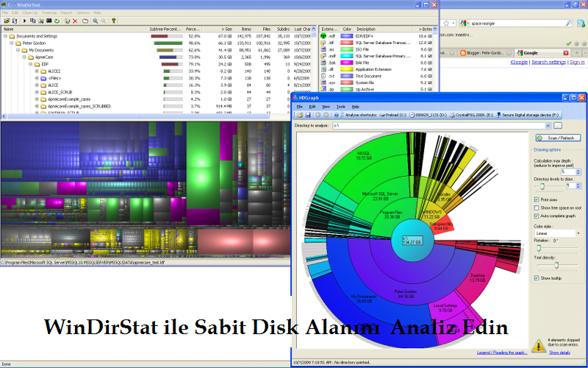
Task: Click HDGraph's back navigation arrow icon
Action: (318, 115)
